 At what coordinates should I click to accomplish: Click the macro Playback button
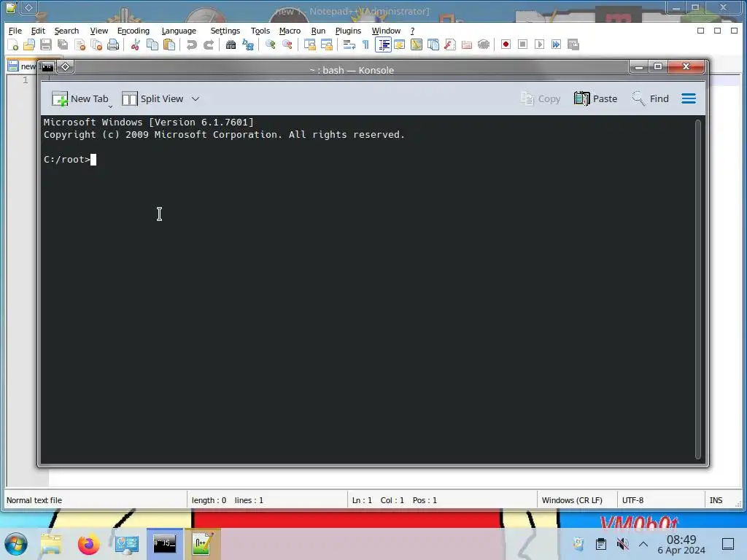click(540, 44)
